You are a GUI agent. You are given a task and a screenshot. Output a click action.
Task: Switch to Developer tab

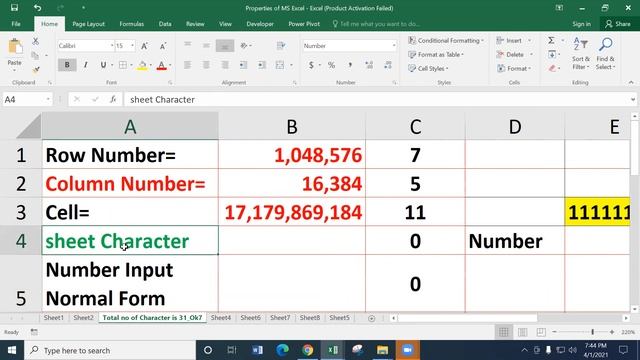260,24
